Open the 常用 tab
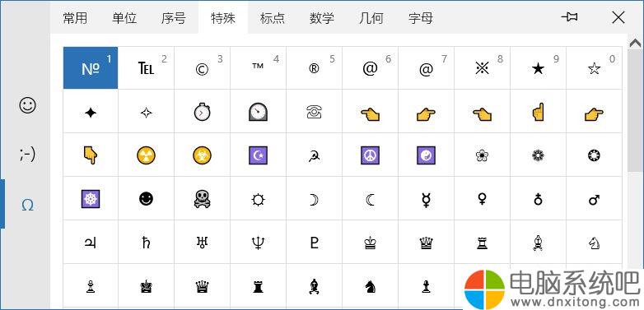This screenshot has width=644, height=310. (75, 18)
